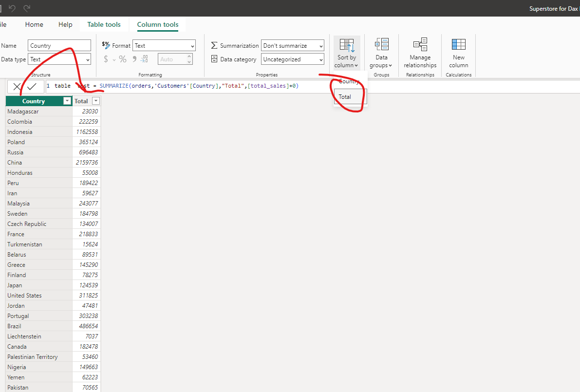The height and width of the screenshot is (392, 580).
Task: Click the decimal places icon
Action: 144,59
